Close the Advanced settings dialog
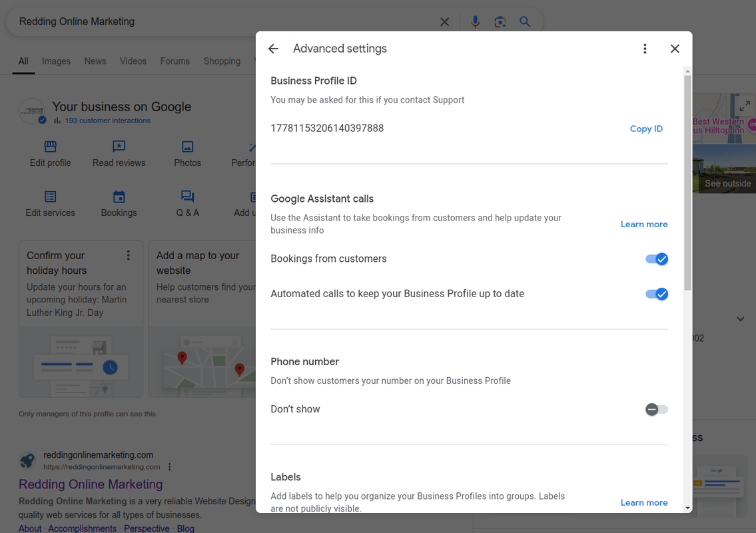The height and width of the screenshot is (533, 756). (675, 49)
